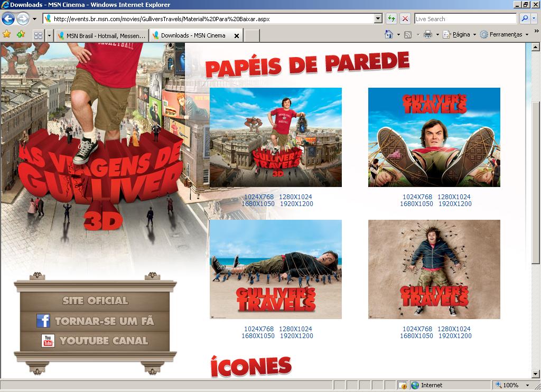Download 1680X1050 for the city wallpaper

tap(258, 203)
